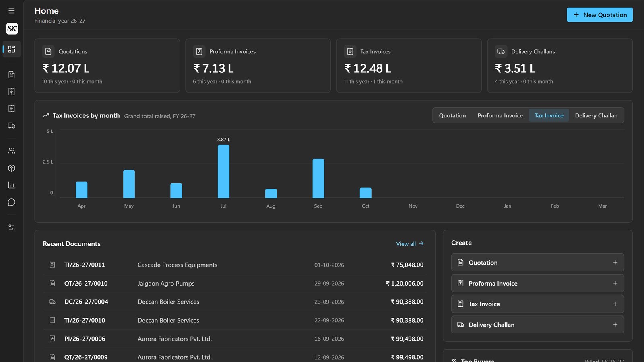Open Quotations from the sidebar document icon
644x362 pixels.
(12, 75)
